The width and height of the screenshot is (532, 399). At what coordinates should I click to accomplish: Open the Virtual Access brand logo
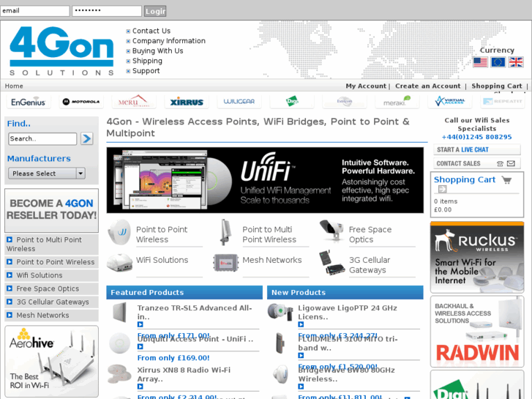(x=450, y=102)
